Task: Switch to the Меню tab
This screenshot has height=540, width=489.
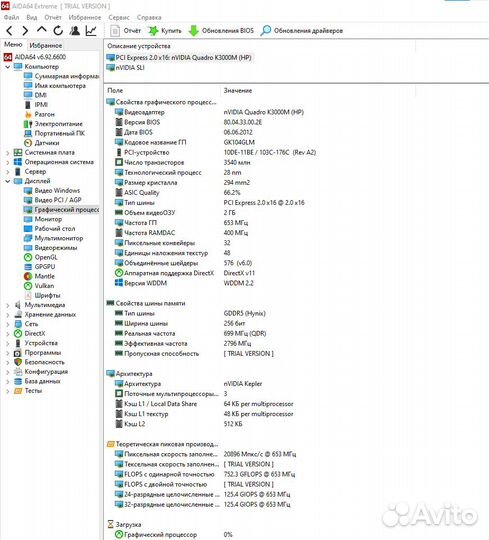Action: click(x=13, y=45)
